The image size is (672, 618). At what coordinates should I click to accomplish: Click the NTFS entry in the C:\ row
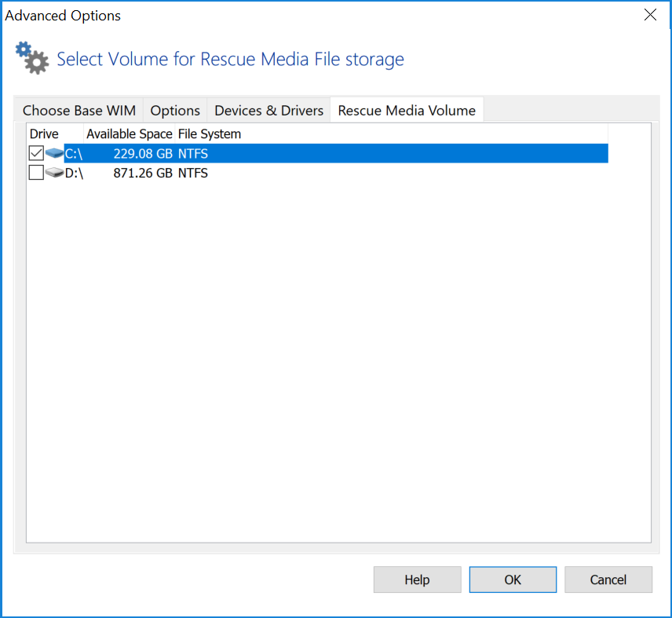193,154
